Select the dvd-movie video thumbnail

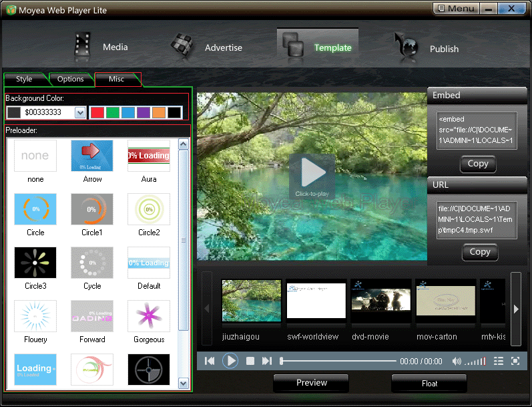point(380,301)
